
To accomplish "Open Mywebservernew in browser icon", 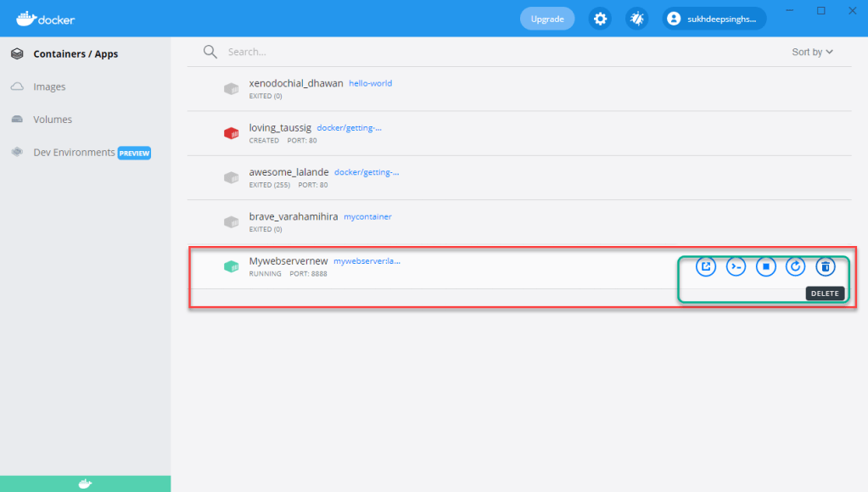I will coord(705,266).
